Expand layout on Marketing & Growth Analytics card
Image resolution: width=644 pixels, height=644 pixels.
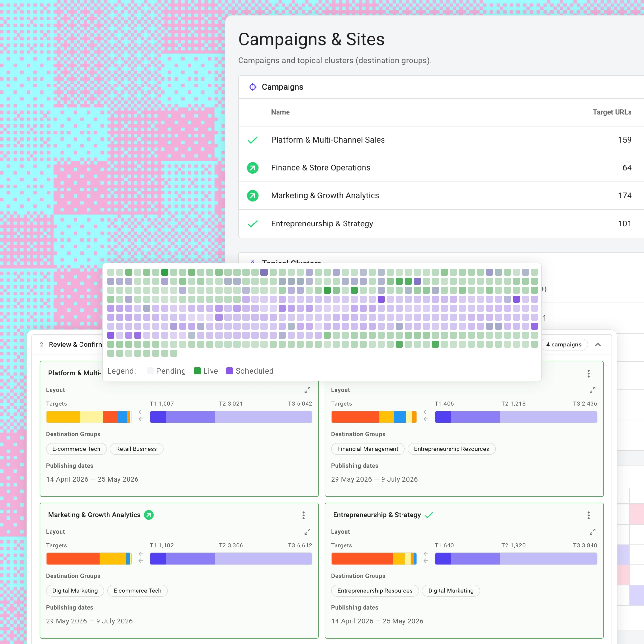tap(307, 532)
